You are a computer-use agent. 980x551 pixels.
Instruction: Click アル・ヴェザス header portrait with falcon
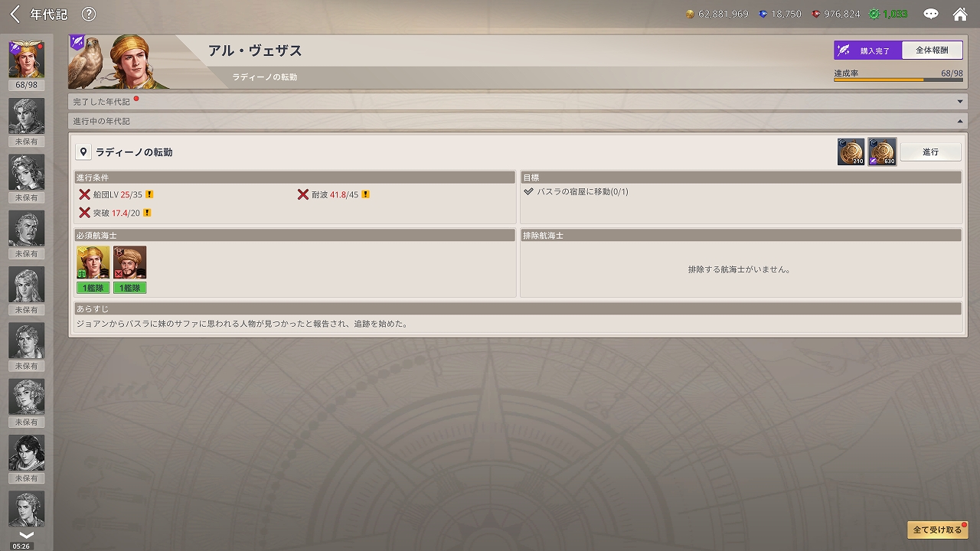click(122, 61)
